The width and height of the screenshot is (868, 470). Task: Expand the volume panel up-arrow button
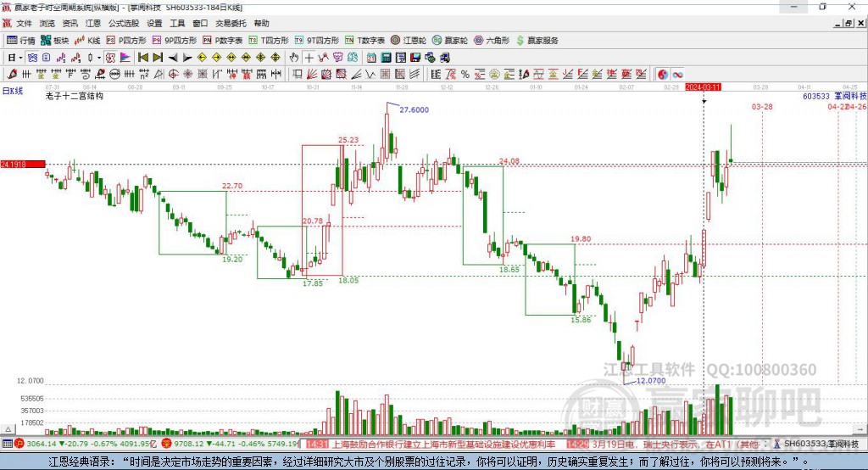[x=8, y=429]
